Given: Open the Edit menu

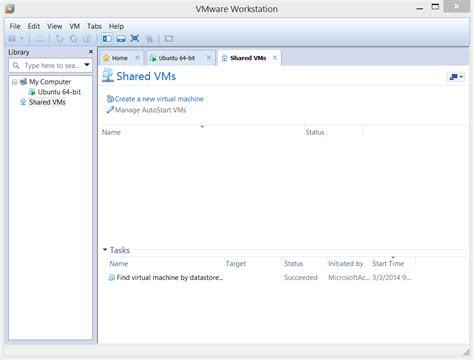Looking at the screenshot, I should [34, 26].
